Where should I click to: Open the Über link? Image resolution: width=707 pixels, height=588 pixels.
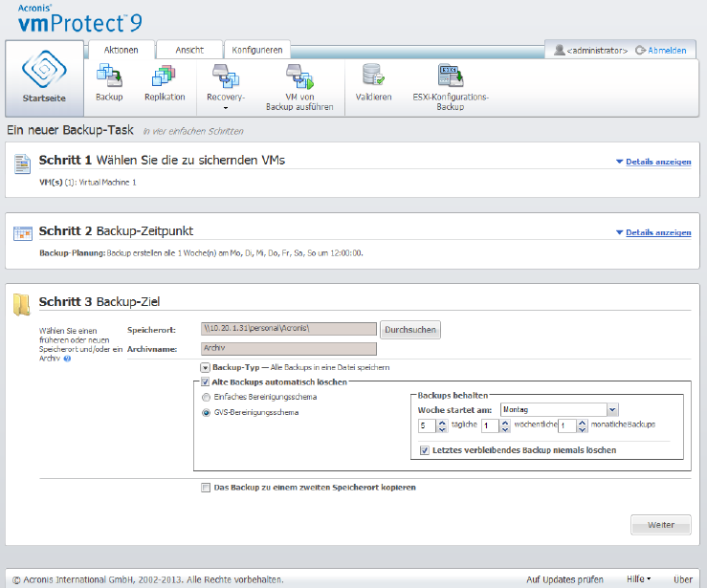tap(683, 579)
